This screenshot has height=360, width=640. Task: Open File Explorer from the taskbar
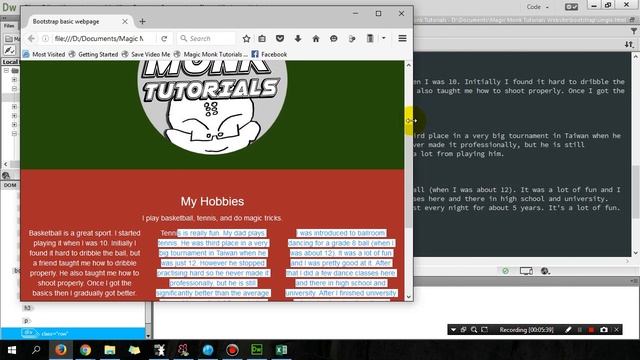click(x=110, y=350)
